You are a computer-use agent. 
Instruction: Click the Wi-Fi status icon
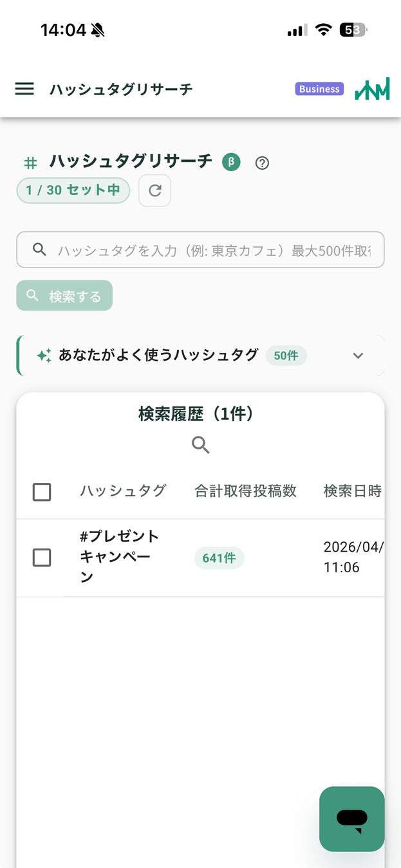323,29
